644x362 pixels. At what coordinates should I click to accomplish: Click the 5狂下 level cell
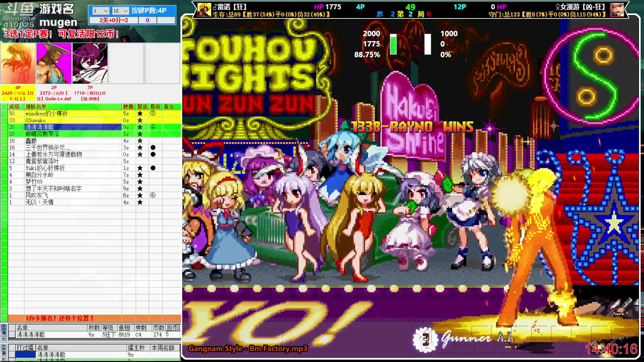pyautogui.click(x=109, y=335)
